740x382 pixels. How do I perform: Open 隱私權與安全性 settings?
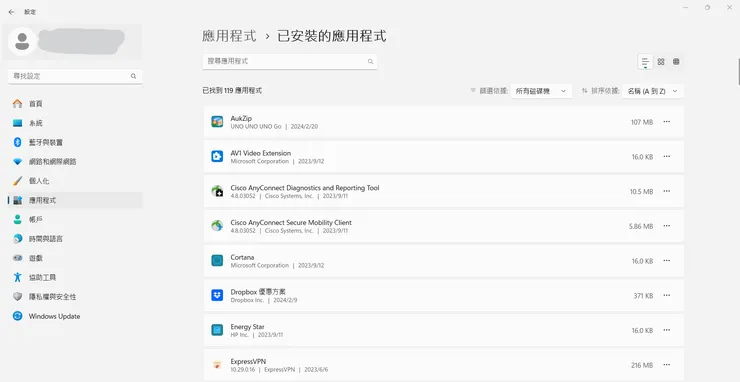coord(75,297)
